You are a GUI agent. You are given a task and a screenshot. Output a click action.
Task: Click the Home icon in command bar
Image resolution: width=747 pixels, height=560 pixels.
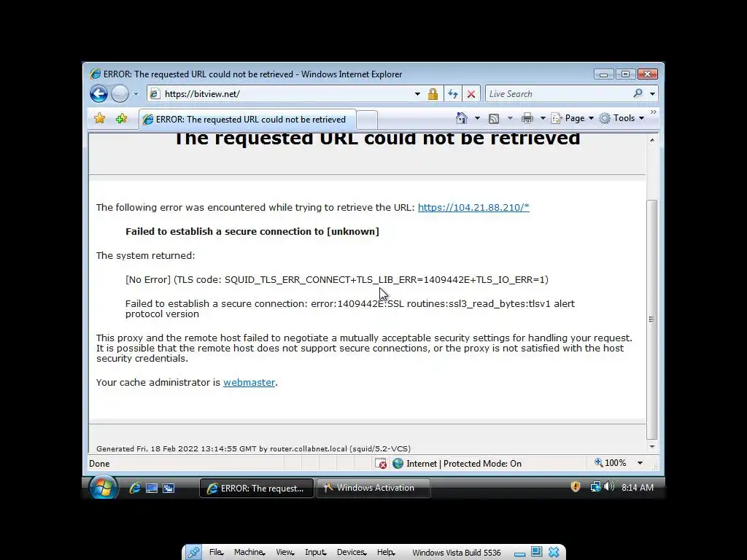tap(461, 118)
